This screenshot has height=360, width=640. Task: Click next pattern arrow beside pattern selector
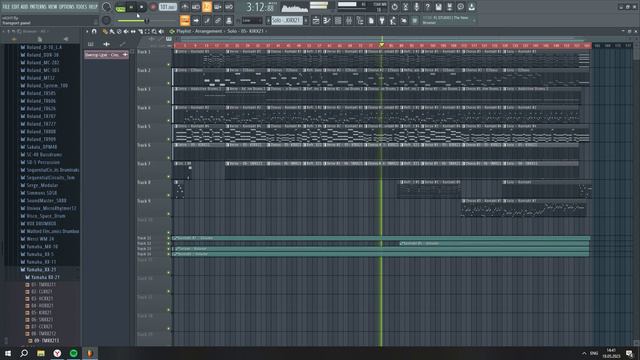306,20
